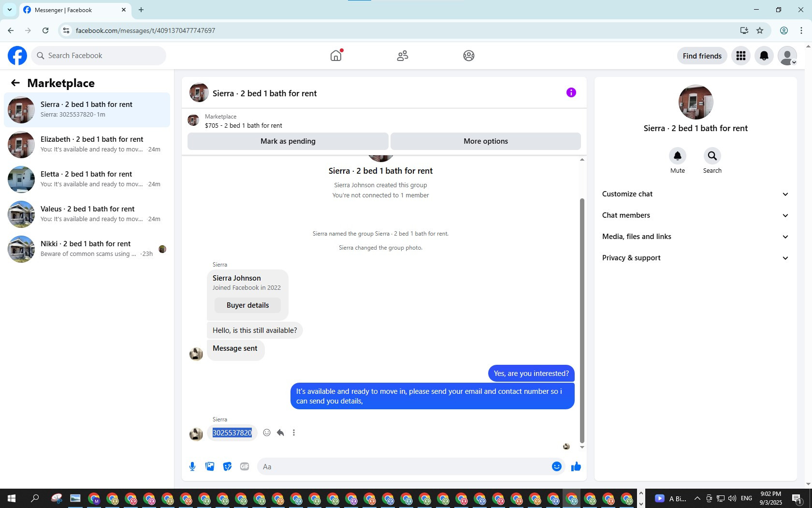Click the volume icon in system tray
812x508 pixels.
[x=732, y=498]
